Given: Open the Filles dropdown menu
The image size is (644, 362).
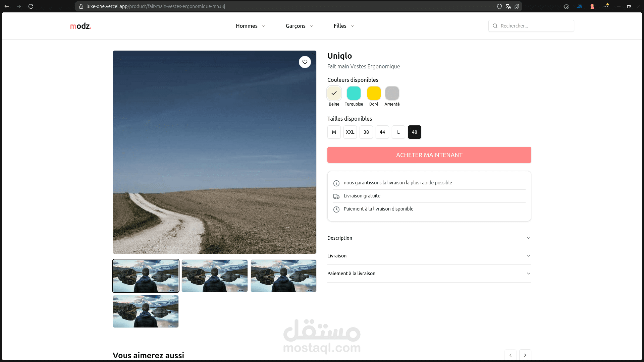Looking at the screenshot, I should tap(344, 26).
